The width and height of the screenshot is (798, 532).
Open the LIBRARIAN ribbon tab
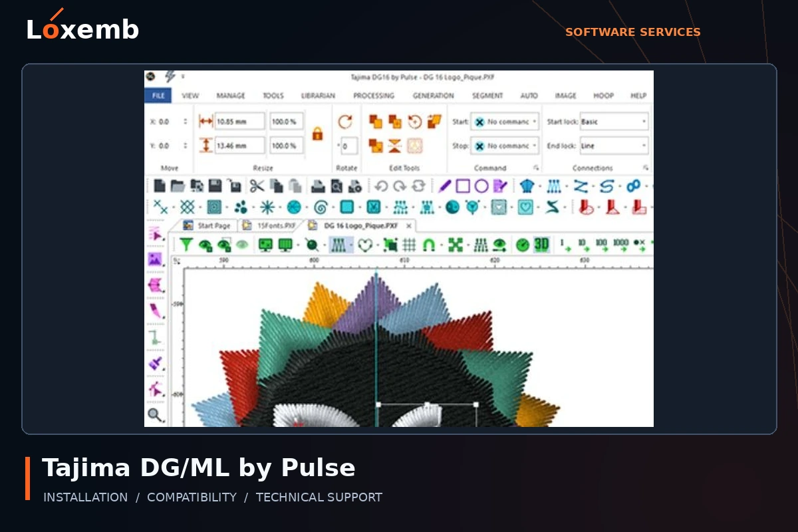click(318, 96)
